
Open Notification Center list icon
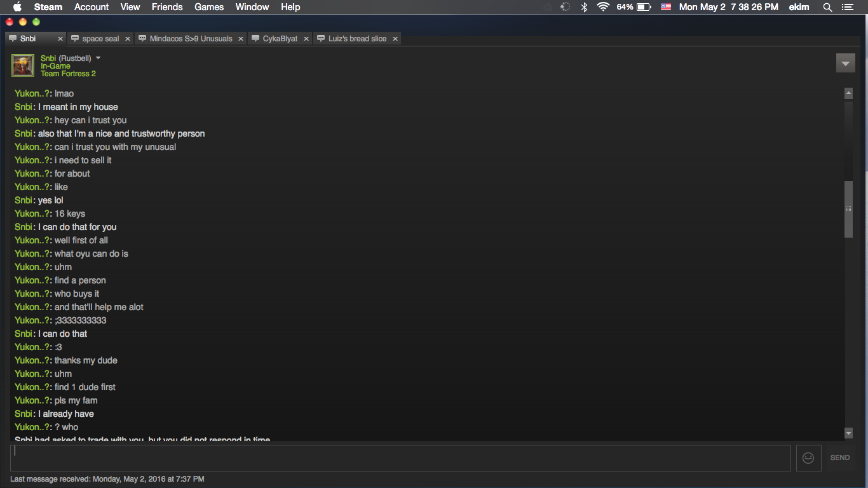pyautogui.click(x=847, y=7)
